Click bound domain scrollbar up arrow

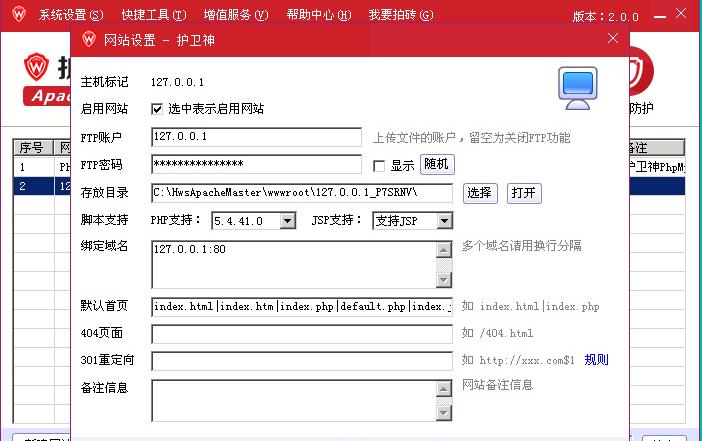(444, 249)
